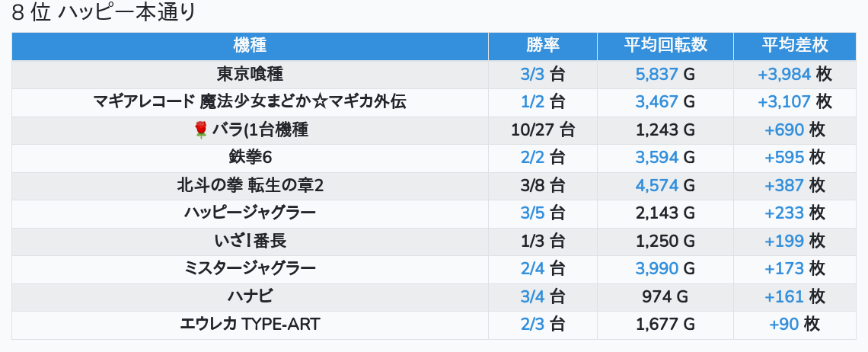Open the 3/3 win rate link

point(532,75)
